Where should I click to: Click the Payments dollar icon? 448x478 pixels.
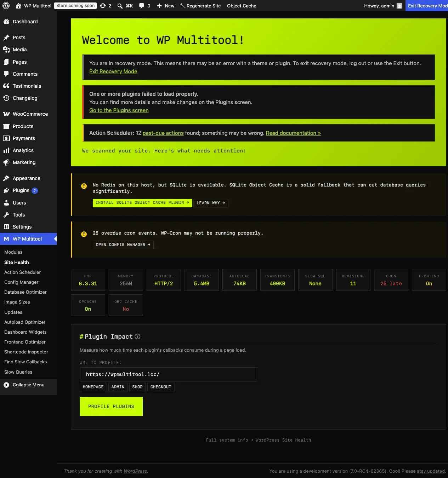6,138
